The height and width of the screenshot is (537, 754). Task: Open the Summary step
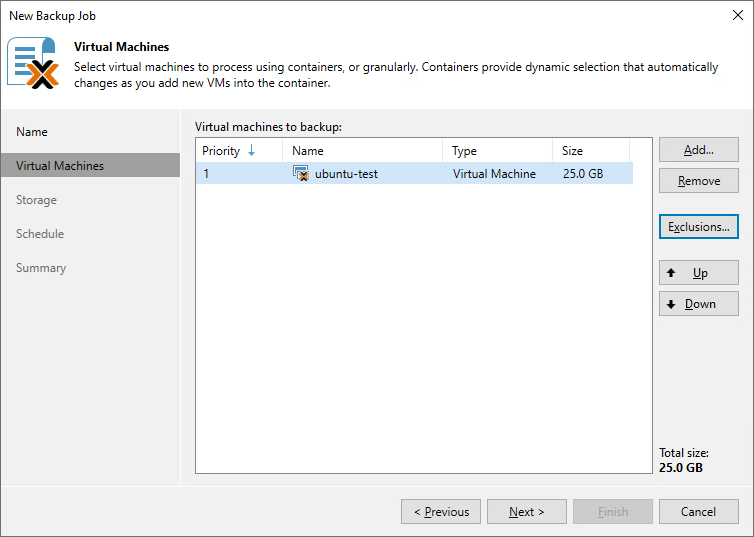coord(41,268)
